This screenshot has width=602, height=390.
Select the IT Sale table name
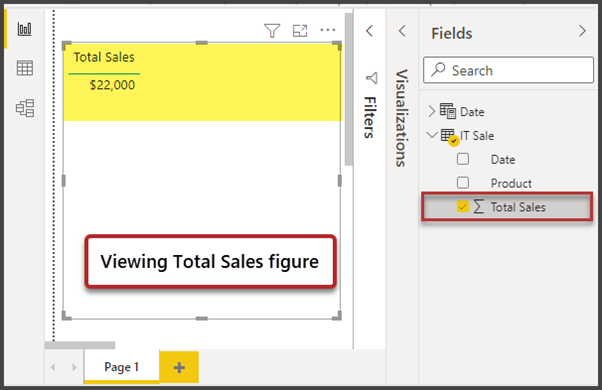(x=477, y=136)
